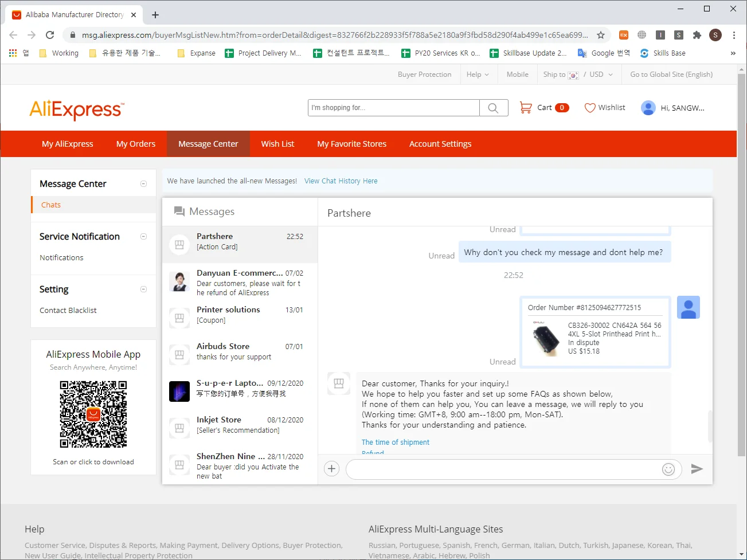747x560 pixels.
Task: Open the Printer solutions conversation
Action: tap(240, 318)
